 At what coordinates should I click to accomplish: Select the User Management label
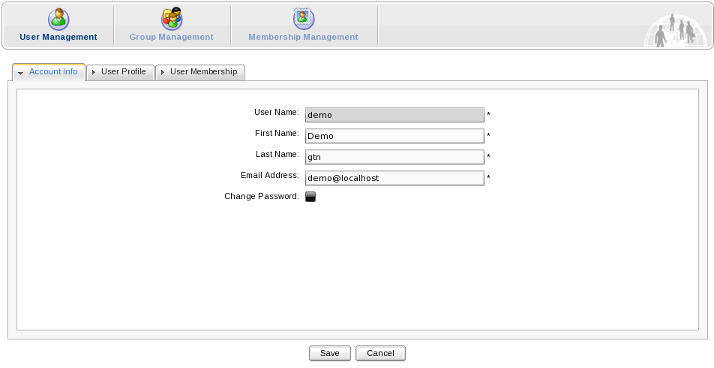click(58, 37)
